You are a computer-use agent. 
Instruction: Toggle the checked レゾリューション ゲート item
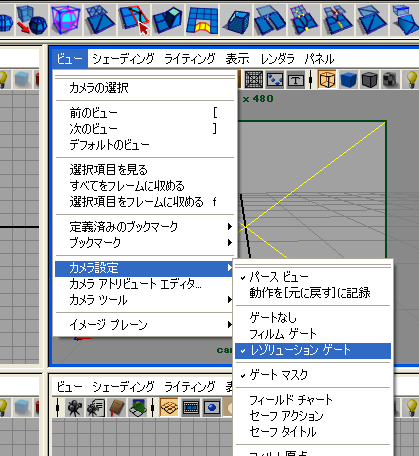click(313, 351)
